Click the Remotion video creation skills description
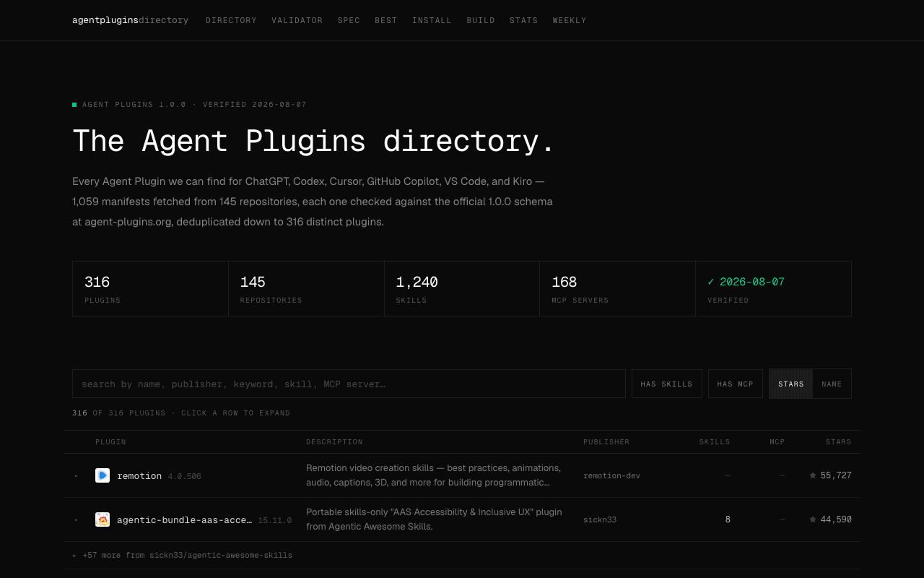 433,475
